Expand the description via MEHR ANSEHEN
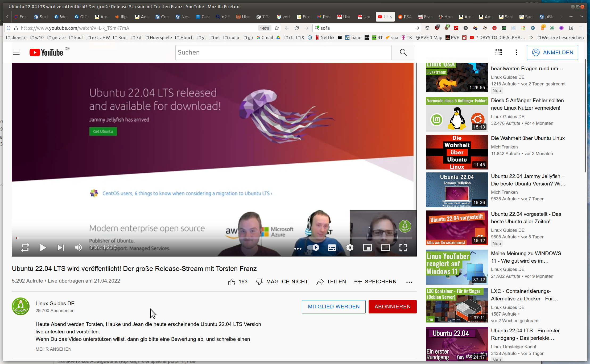 point(53,349)
